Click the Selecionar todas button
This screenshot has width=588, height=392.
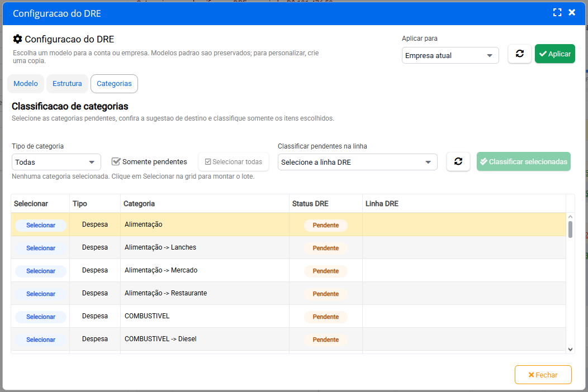click(234, 161)
